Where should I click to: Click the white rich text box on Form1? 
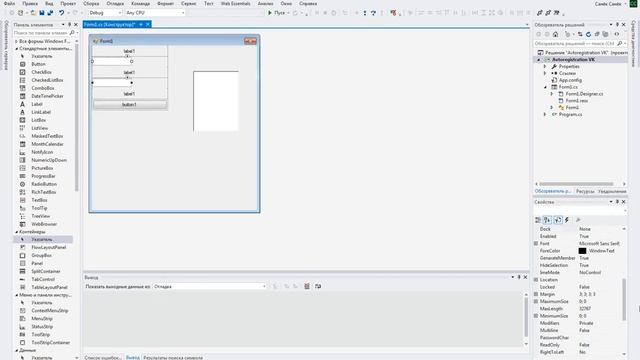[x=216, y=101]
